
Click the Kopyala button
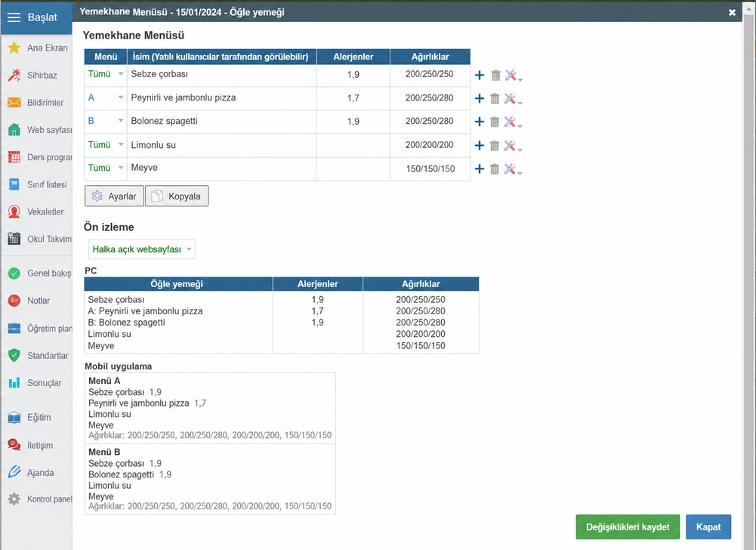(x=177, y=196)
